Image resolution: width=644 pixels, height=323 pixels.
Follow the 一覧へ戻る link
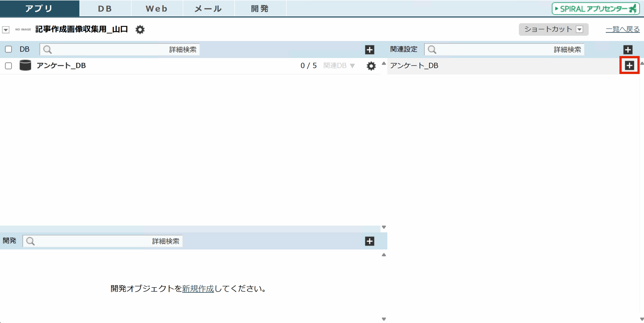point(623,29)
